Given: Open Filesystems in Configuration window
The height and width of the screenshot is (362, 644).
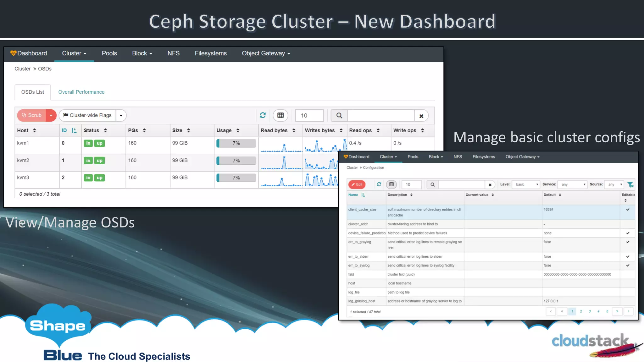Looking at the screenshot, I should click(x=484, y=157).
